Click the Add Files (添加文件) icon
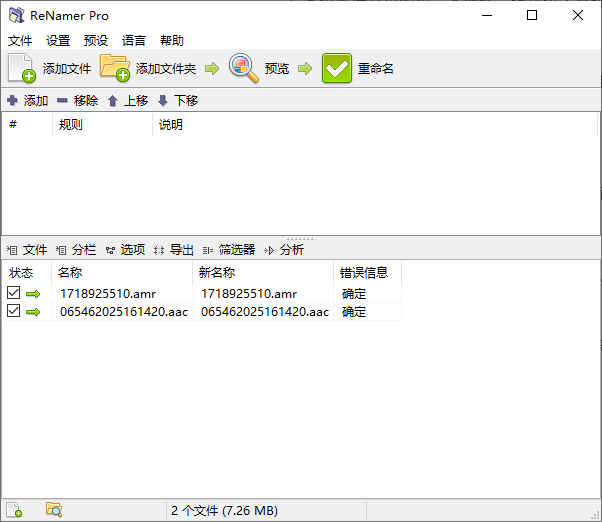 pos(22,68)
